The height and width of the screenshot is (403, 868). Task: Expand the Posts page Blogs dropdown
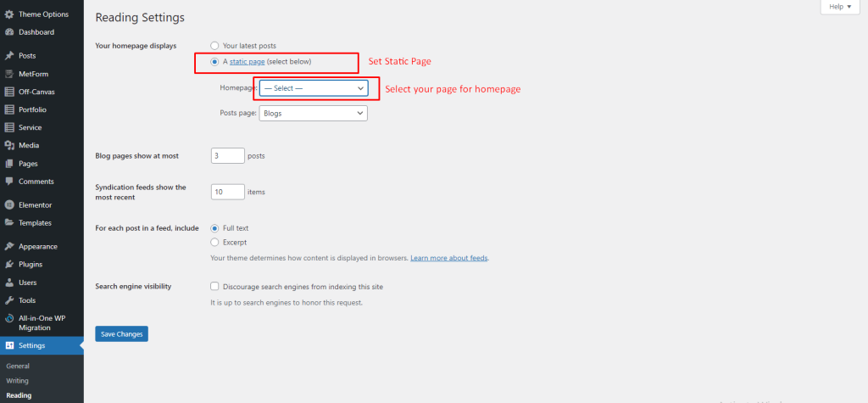click(x=314, y=113)
